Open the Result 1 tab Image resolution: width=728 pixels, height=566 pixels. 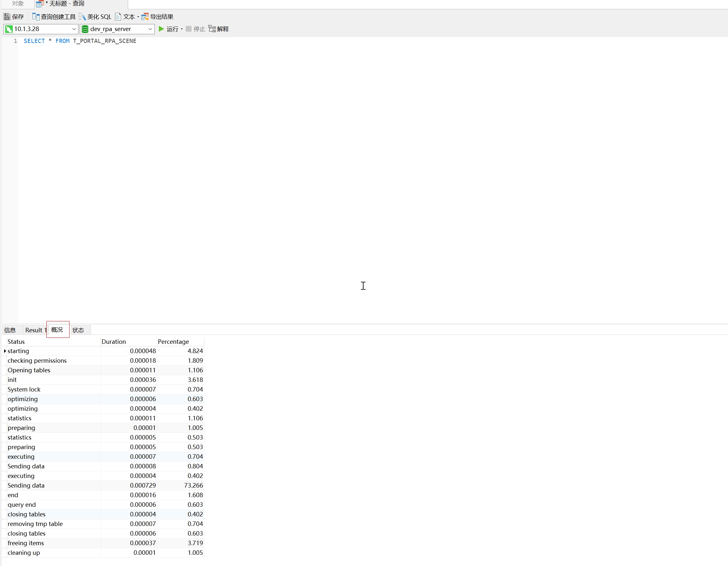(35, 330)
